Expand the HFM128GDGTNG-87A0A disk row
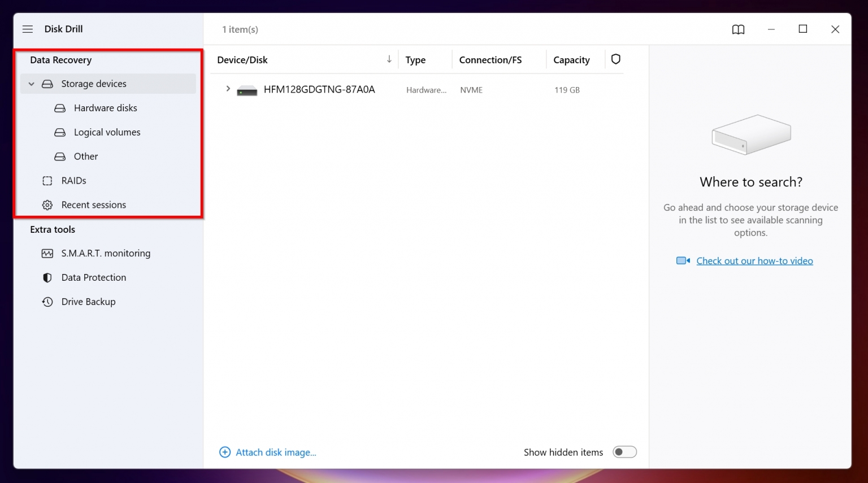Viewport: 868px width, 483px height. click(228, 89)
